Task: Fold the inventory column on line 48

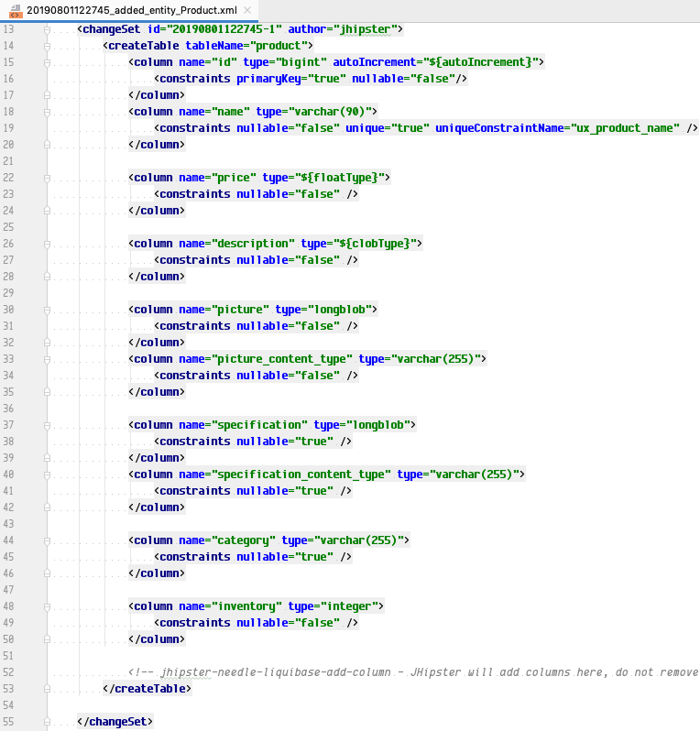Action: point(47,607)
